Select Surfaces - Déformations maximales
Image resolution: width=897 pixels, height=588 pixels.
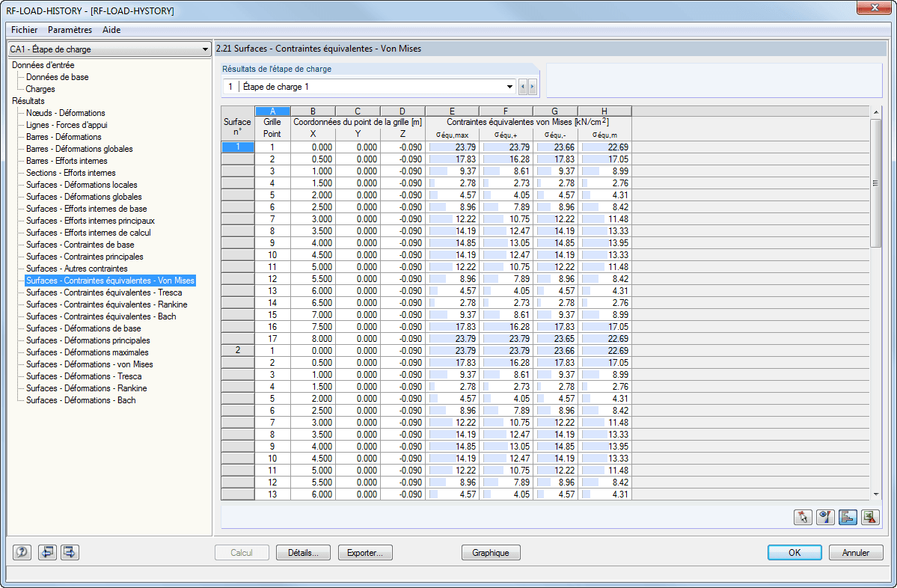[x=88, y=352]
